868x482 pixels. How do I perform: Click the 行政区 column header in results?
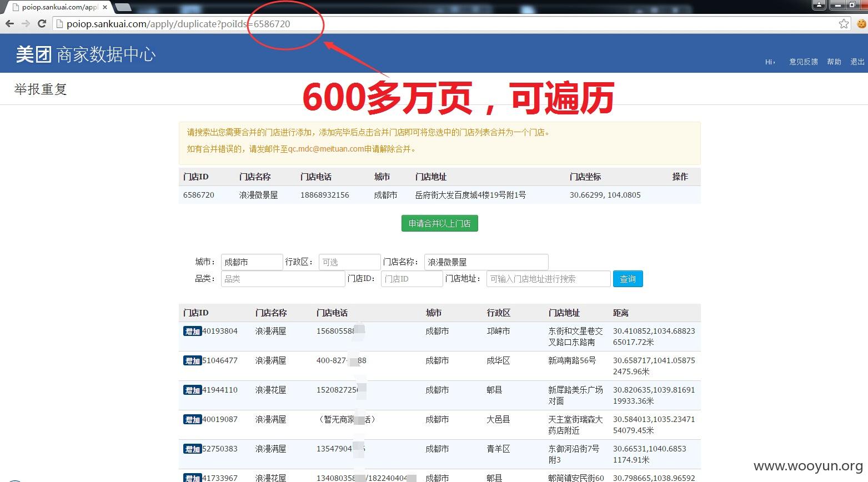[498, 313]
